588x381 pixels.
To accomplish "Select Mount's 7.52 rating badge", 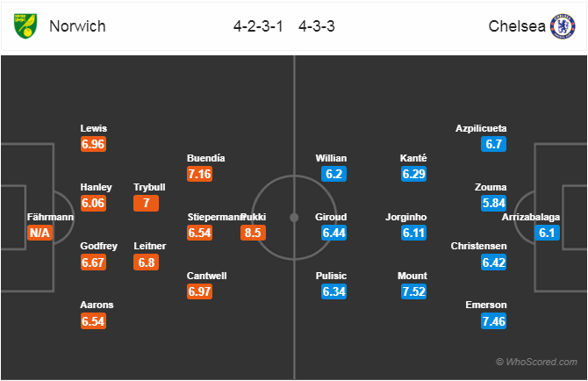I will 413,291.
